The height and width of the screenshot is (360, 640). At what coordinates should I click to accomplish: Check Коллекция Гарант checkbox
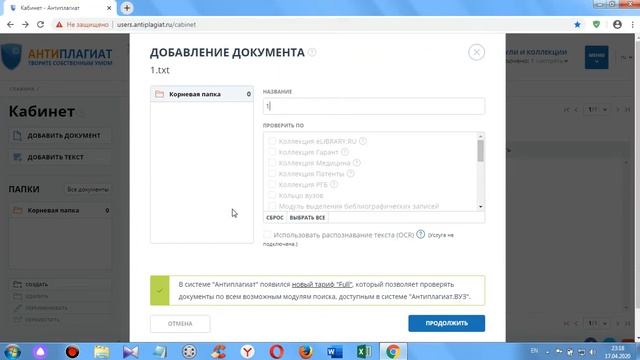(x=272, y=152)
